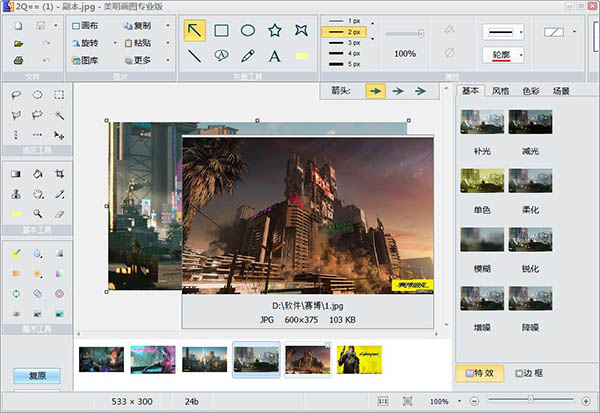Select the clone stamp tool

(x=16, y=194)
